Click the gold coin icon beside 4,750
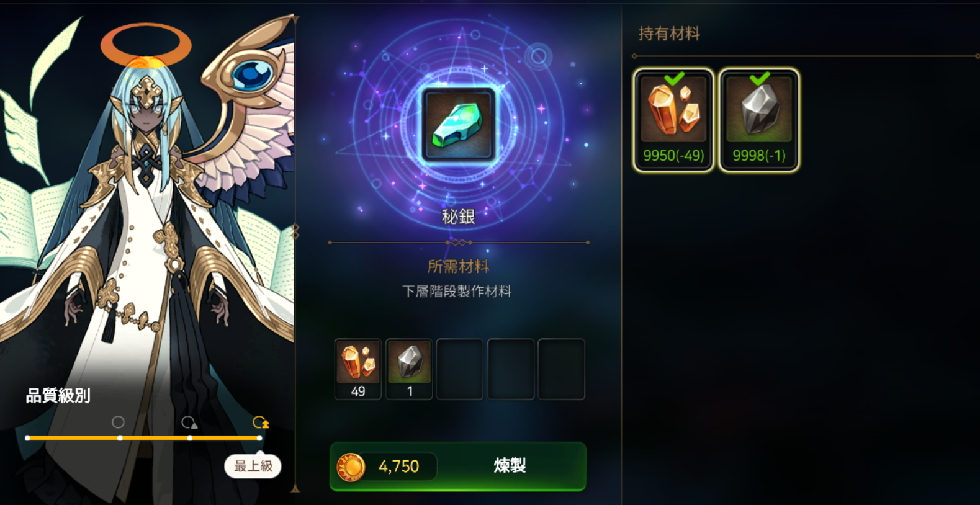Screen dimensions: 980x505 pos(351,467)
